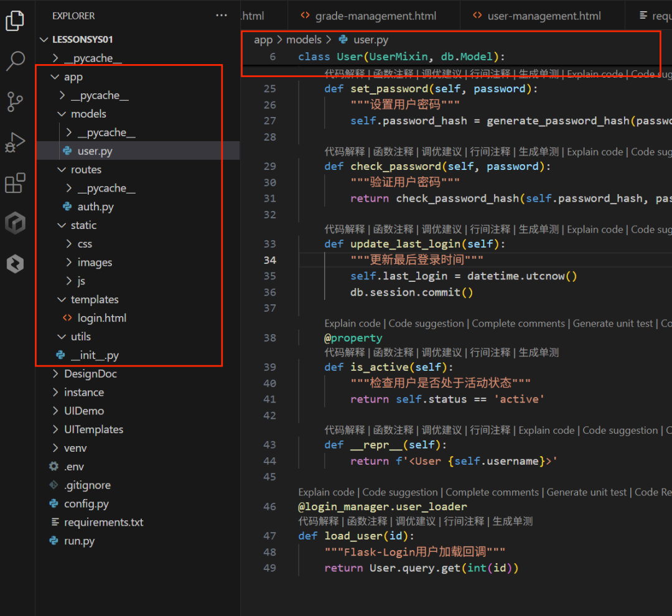This screenshot has height=616, width=672.
Task: Click 'Code suggestion' above __repr__ method
Action: [x=620, y=431]
